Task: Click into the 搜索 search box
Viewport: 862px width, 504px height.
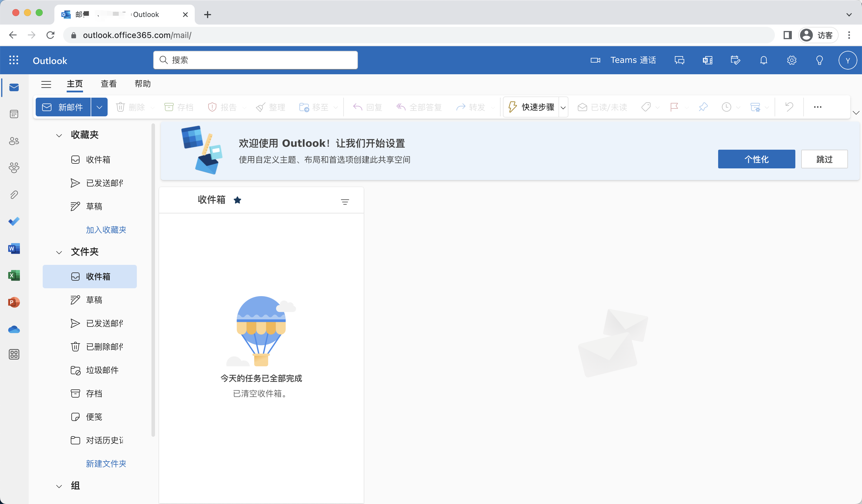Action: click(260, 60)
